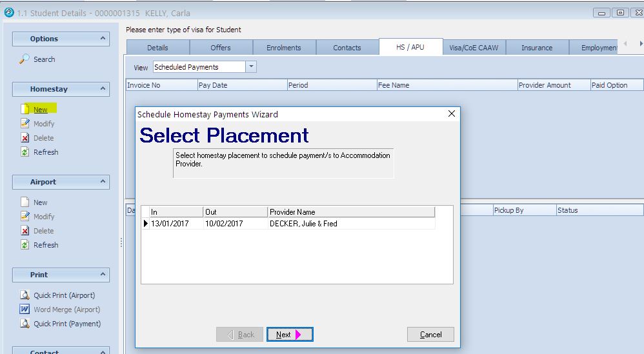Close the Schedule Homestay Payments Wizard dialog
The height and width of the screenshot is (354, 644).
(x=452, y=114)
